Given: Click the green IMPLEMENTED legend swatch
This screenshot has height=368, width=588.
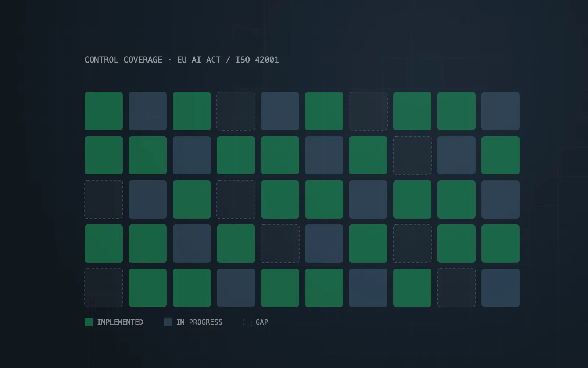Looking at the screenshot, I should [x=89, y=322].
